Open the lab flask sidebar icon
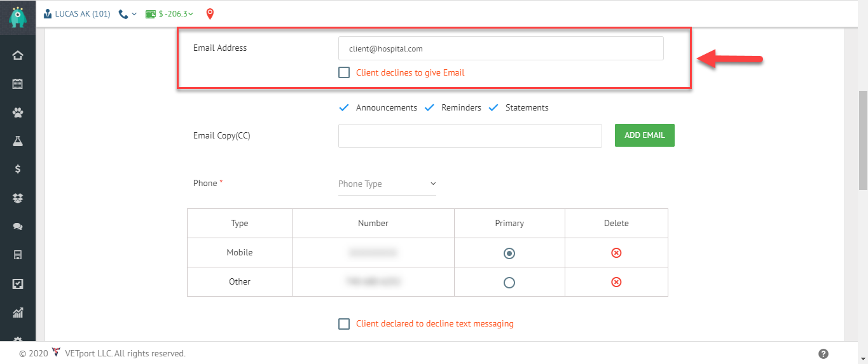The image size is (868, 364). (x=18, y=141)
